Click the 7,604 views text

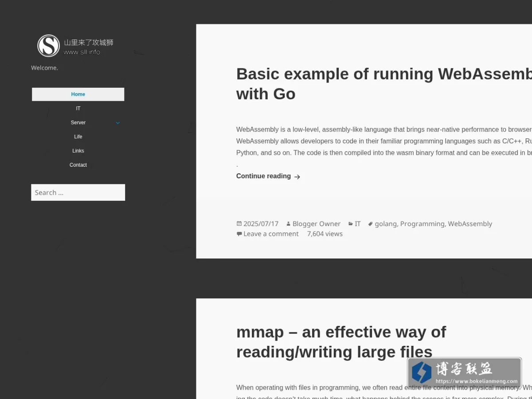click(325, 234)
